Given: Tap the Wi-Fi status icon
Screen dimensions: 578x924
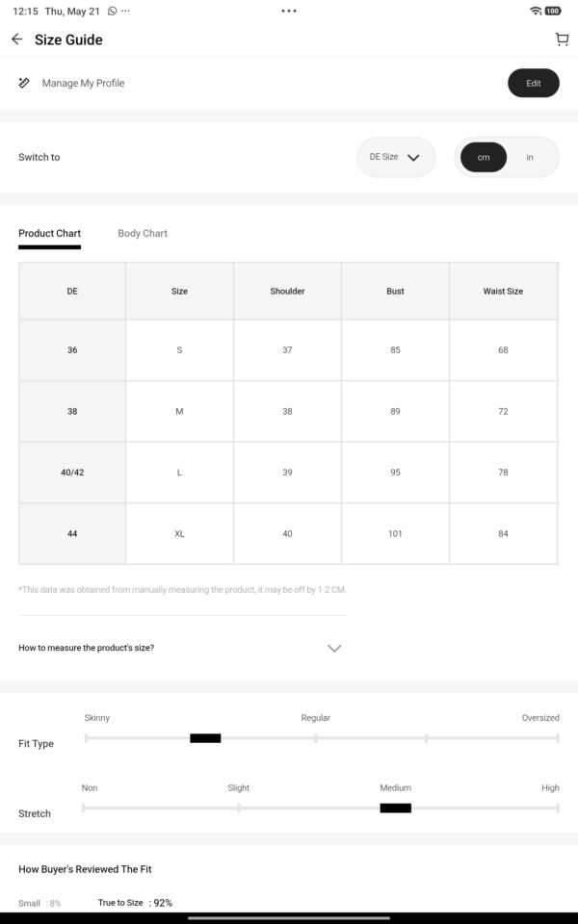Looking at the screenshot, I should 536,11.
